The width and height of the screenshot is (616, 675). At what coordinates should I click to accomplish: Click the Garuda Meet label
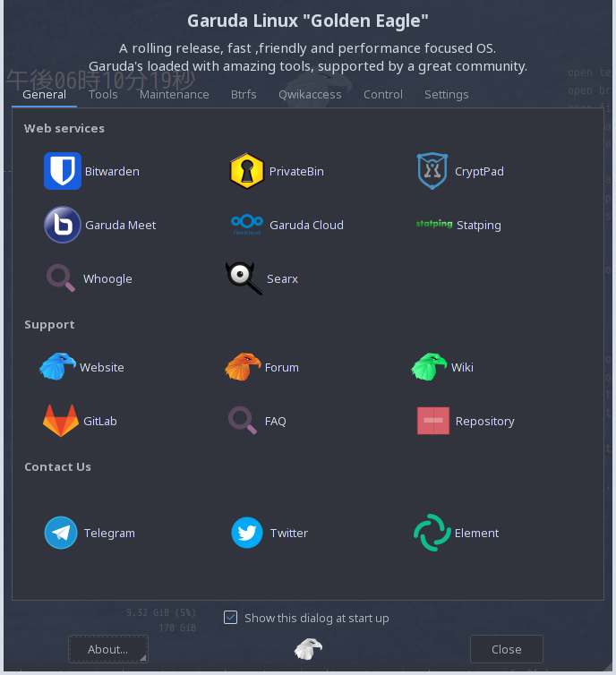[x=121, y=225]
